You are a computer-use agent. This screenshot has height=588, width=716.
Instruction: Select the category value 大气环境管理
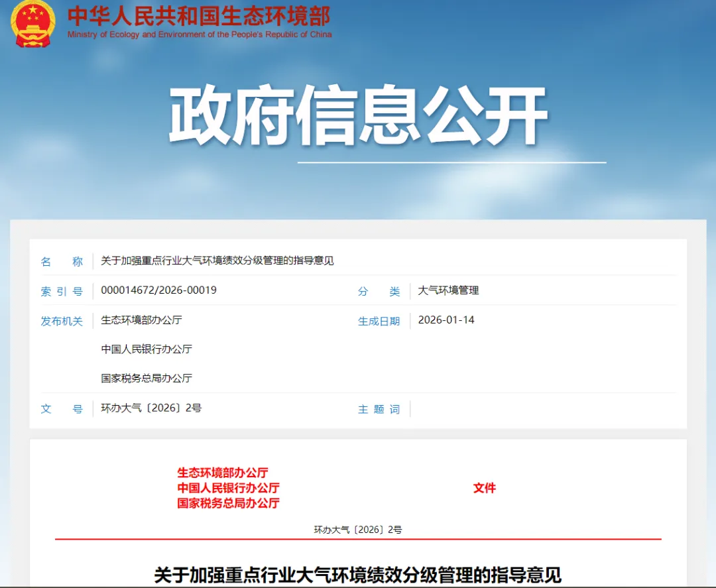tap(448, 290)
